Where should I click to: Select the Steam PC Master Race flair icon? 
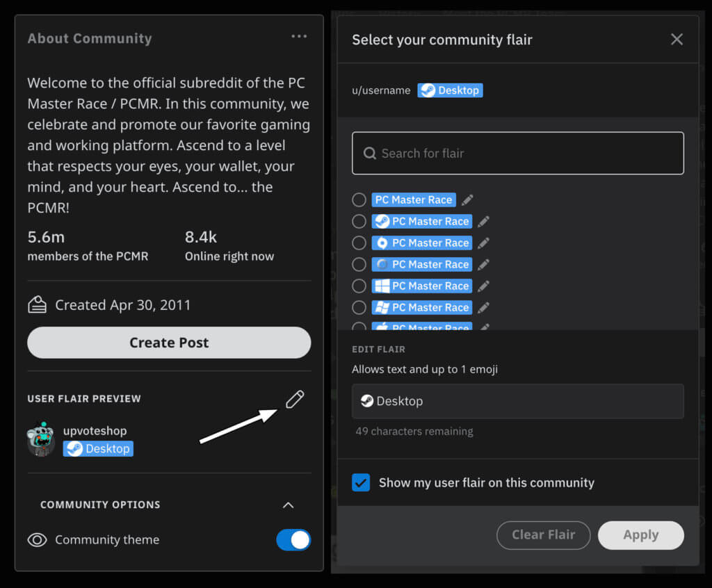tap(383, 221)
